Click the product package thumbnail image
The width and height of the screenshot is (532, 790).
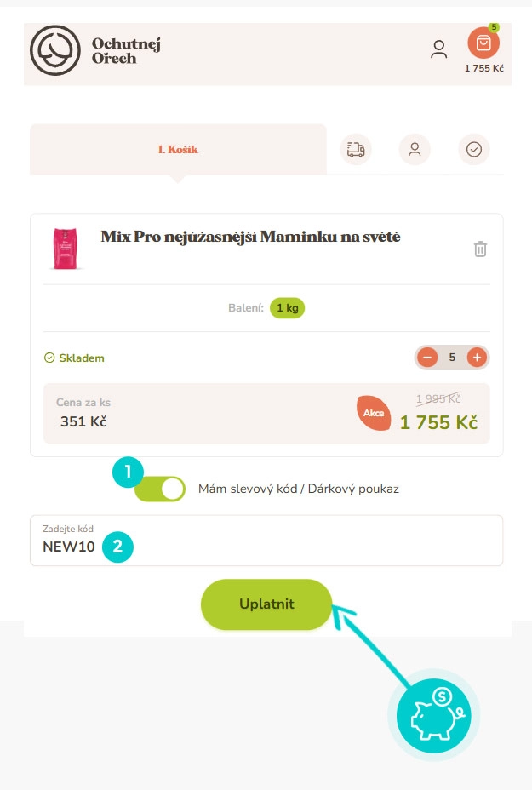66,248
